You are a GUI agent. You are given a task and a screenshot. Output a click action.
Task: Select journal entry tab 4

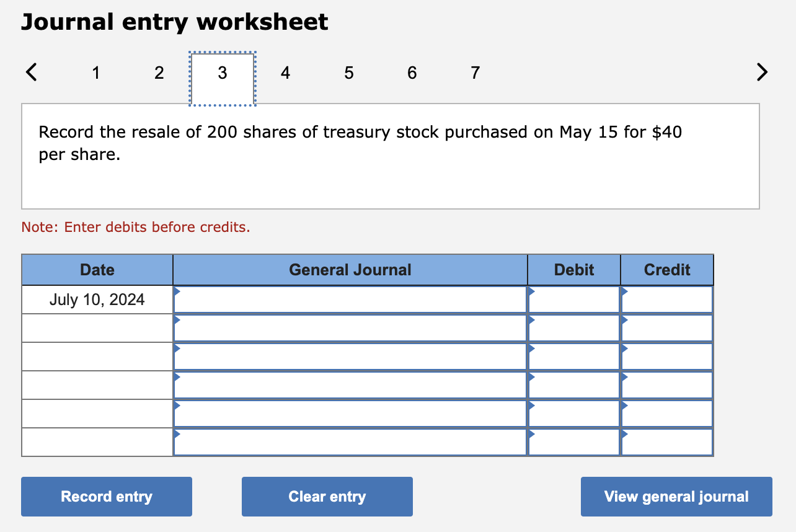(x=285, y=73)
